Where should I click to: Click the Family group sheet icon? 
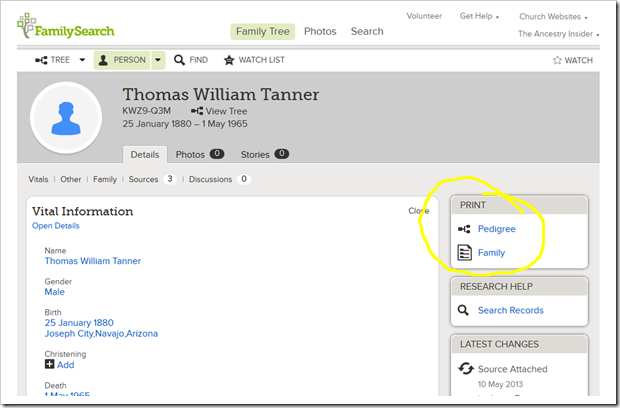click(465, 253)
